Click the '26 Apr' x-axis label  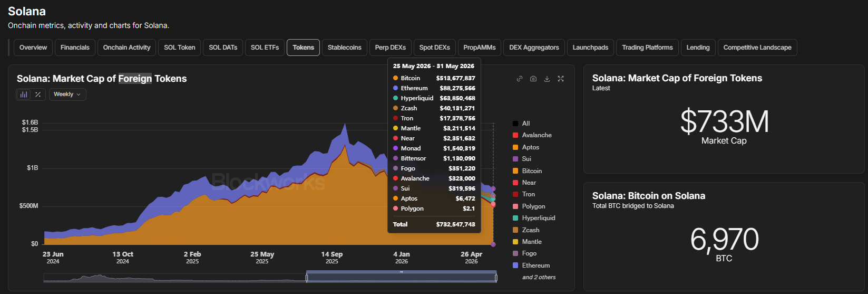click(x=471, y=254)
